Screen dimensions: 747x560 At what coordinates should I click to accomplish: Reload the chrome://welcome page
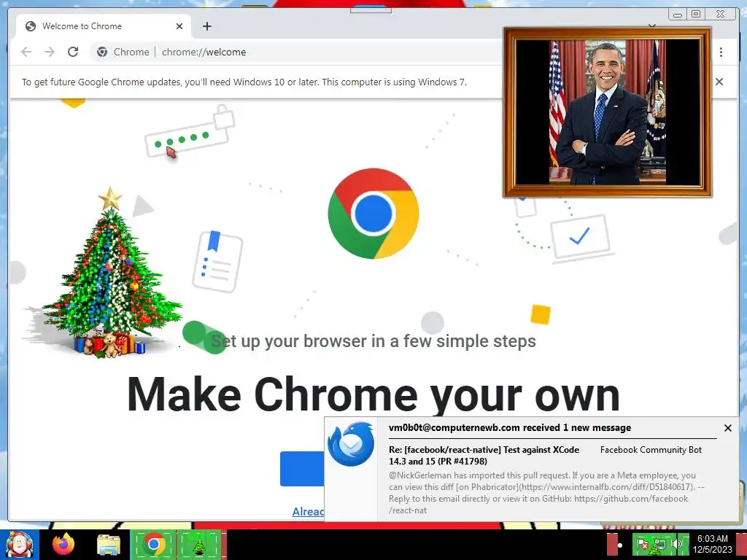pos(73,52)
